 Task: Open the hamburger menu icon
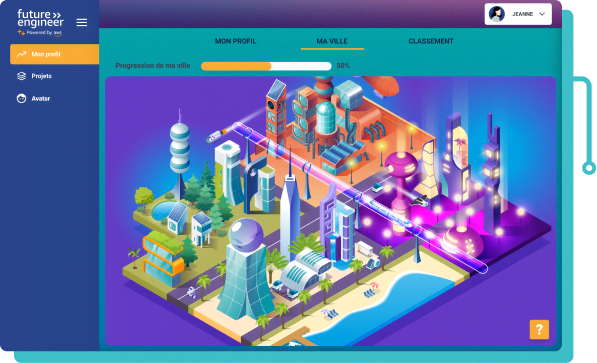pyautogui.click(x=81, y=22)
